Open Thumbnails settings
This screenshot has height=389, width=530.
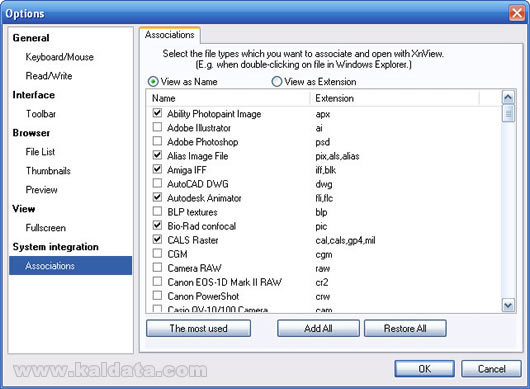point(48,171)
